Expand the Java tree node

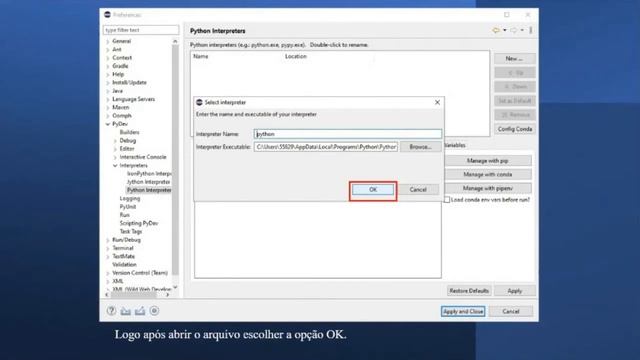[x=108, y=91]
